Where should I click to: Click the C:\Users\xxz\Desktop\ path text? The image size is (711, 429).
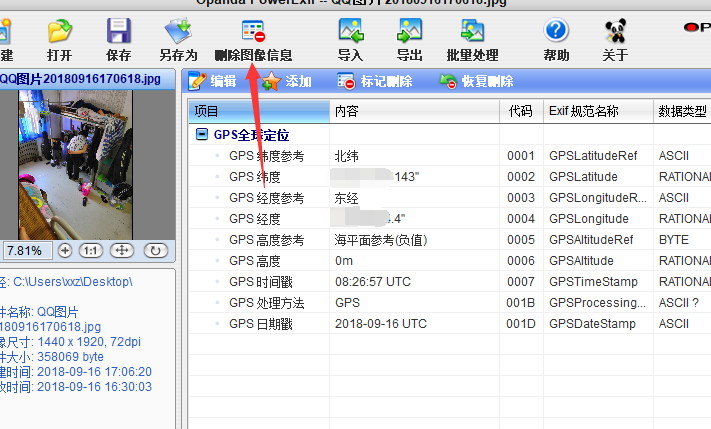pos(73,282)
